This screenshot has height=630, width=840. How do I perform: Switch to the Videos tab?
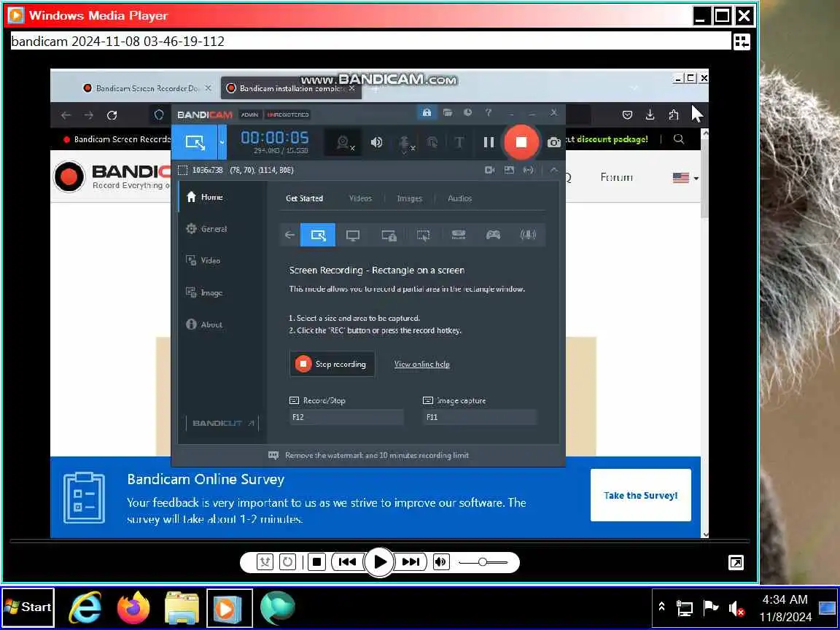click(x=360, y=198)
